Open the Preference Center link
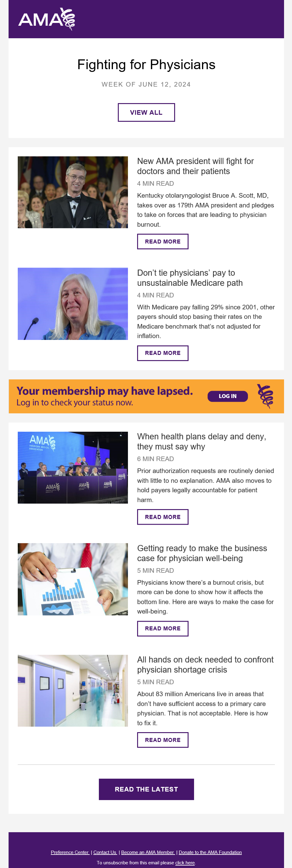This screenshot has width=292, height=868. [70, 852]
